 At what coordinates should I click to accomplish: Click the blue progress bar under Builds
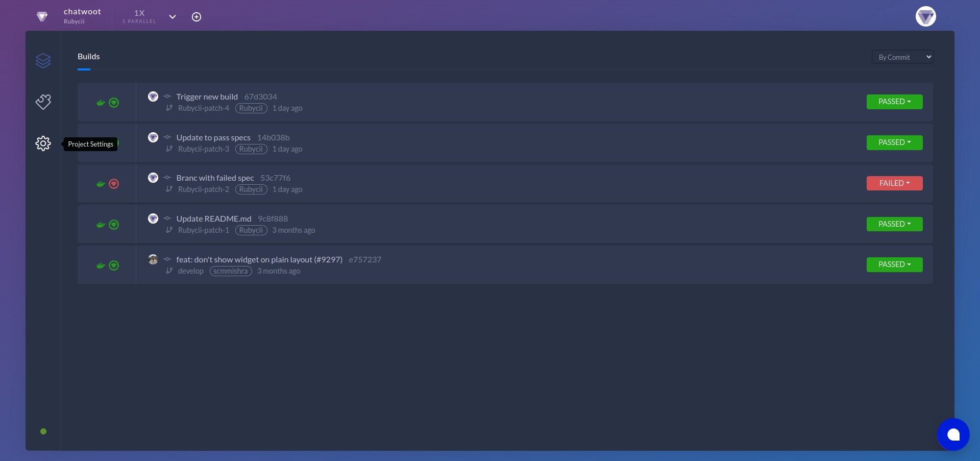point(84,69)
